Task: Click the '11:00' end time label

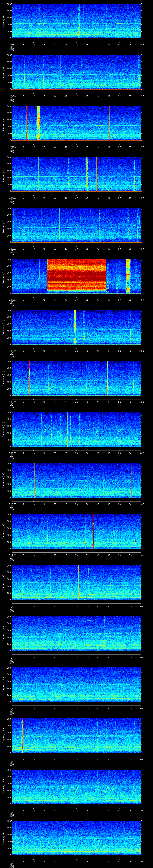Action: pyautogui.click(x=141, y=504)
